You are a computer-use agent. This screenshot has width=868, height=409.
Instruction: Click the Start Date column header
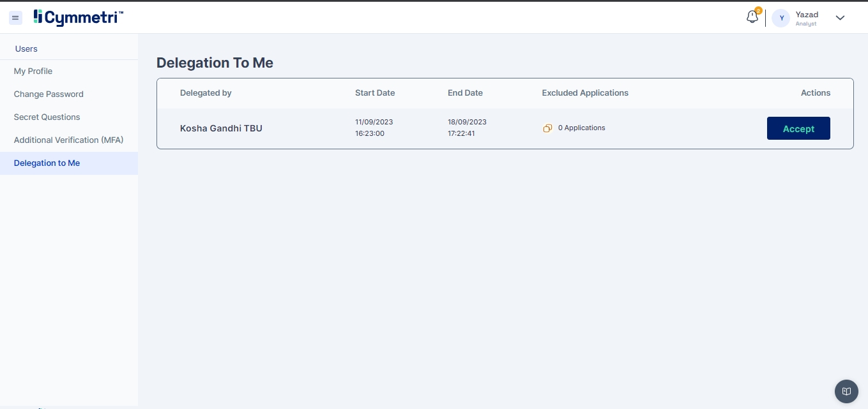pyautogui.click(x=375, y=93)
